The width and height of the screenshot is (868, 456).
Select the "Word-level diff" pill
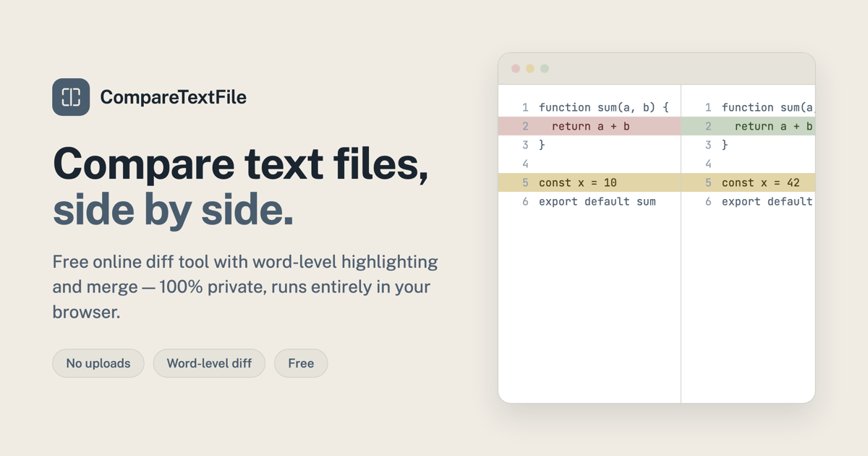pos(209,363)
